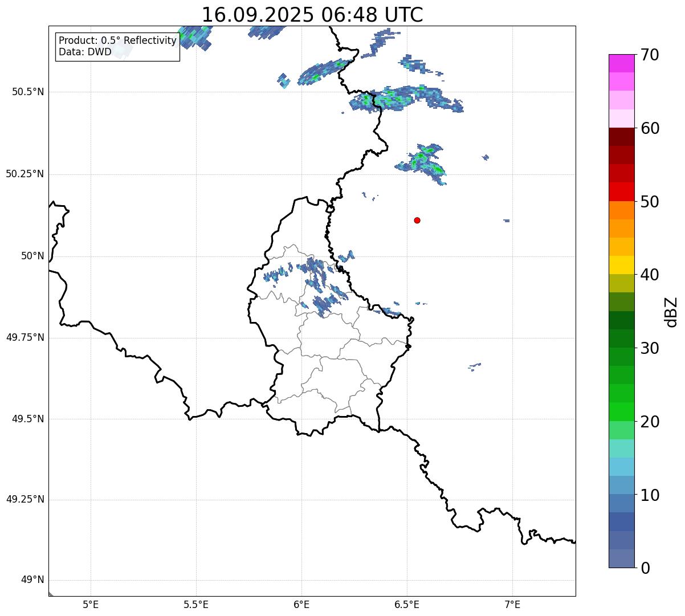Click the 7°E longitude label
The image size is (685, 616).
coord(512,604)
